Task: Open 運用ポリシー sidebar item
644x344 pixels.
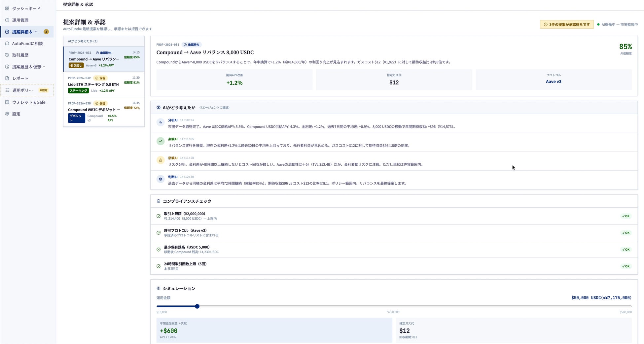Action: click(x=27, y=90)
